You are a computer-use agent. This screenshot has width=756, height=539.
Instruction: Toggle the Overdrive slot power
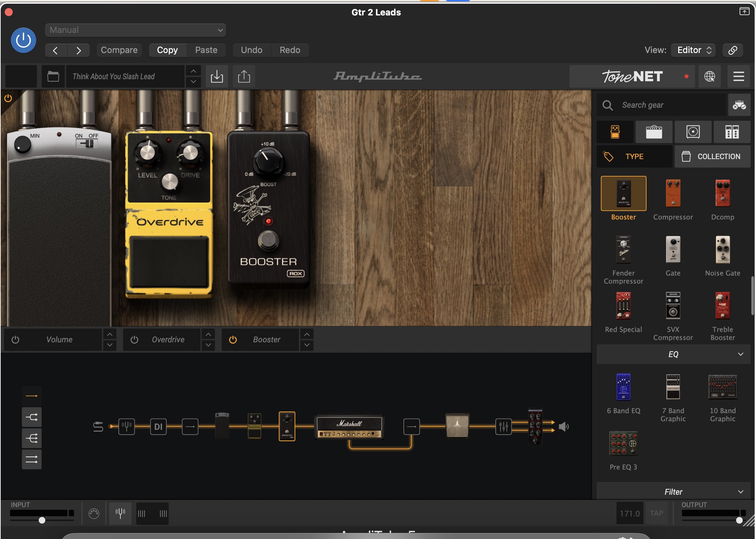tap(134, 340)
